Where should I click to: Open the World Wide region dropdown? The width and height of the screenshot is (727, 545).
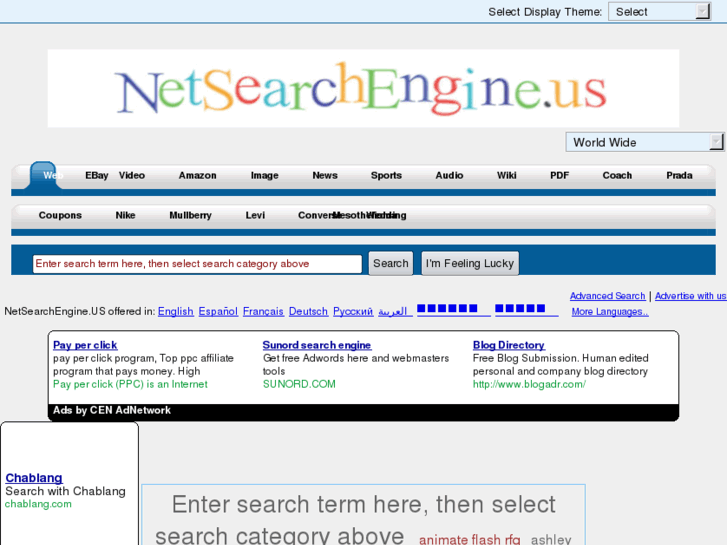pos(644,142)
